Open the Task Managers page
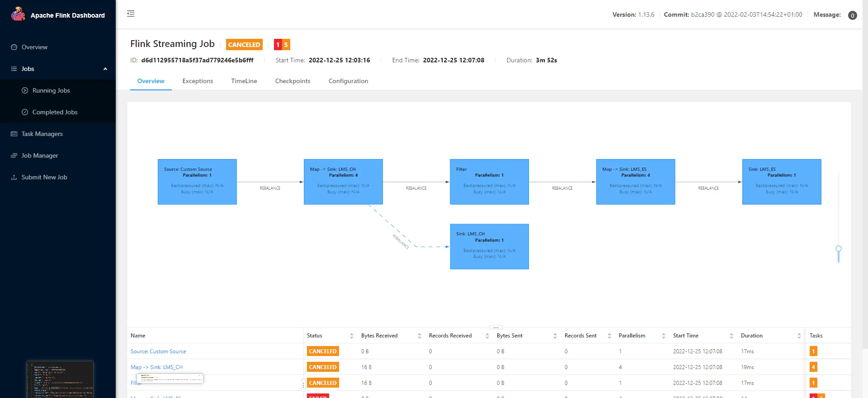The height and width of the screenshot is (398, 868). 42,134
